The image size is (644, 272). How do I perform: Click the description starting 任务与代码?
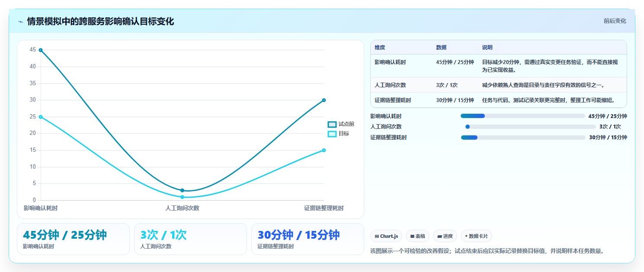[548, 100]
